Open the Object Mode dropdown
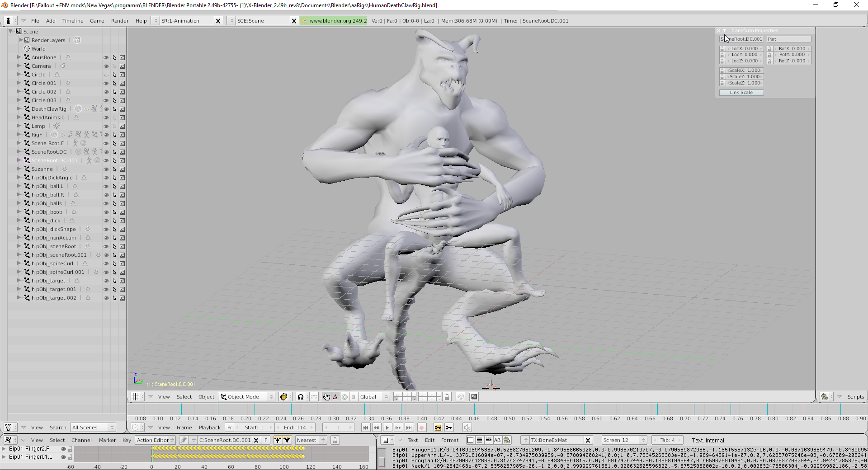 [x=247, y=397]
